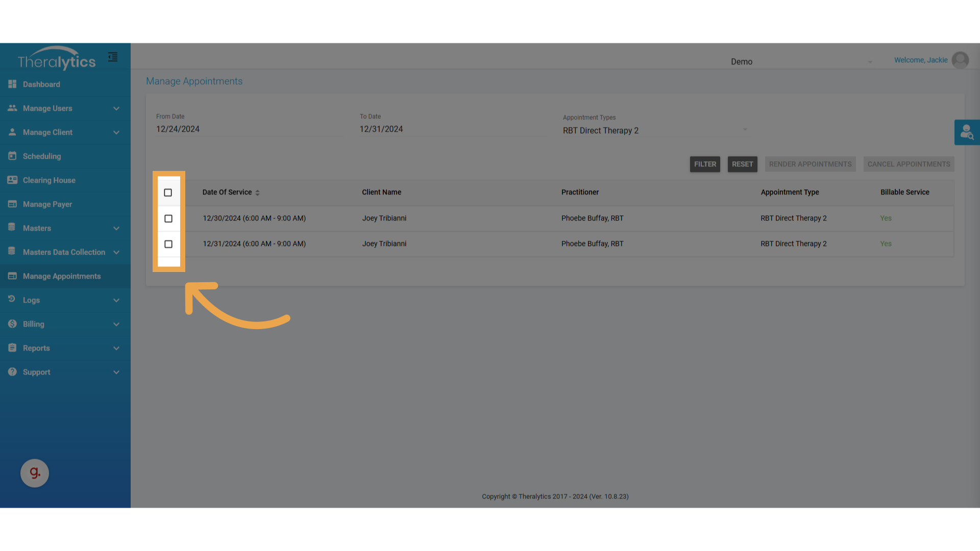
Task: Click the user avatar profile icon
Action: pos(960,60)
